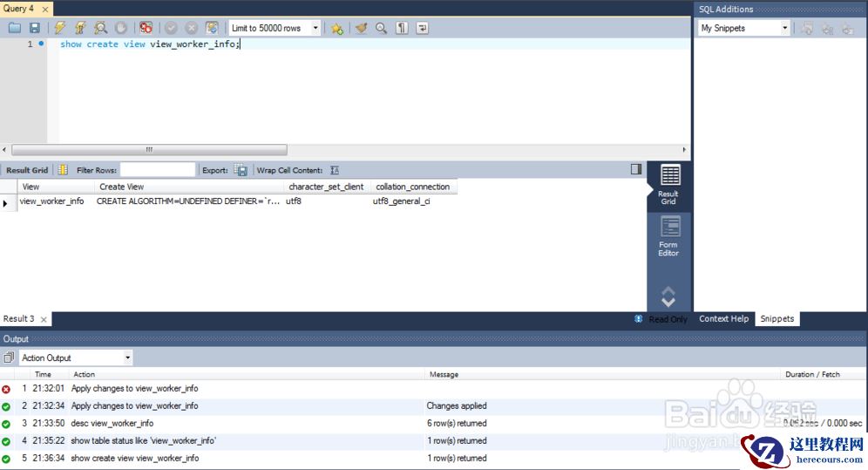The image size is (868, 470).
Task: Close the Result 3 tab
Action: 44,319
